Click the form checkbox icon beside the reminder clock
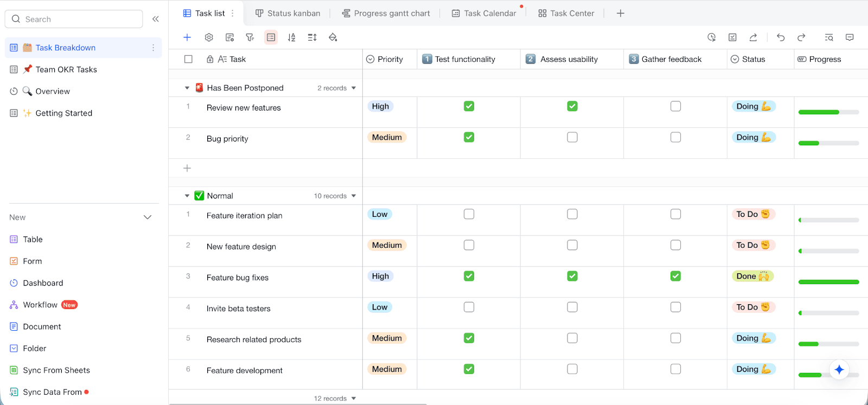Screen dimensions: 868x405 (732, 37)
